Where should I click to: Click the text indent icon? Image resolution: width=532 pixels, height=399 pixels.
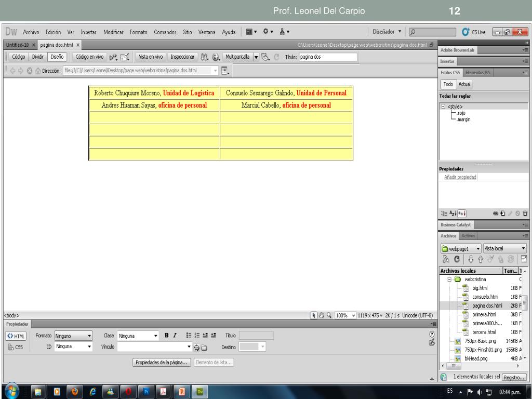pyautogui.click(x=213, y=336)
